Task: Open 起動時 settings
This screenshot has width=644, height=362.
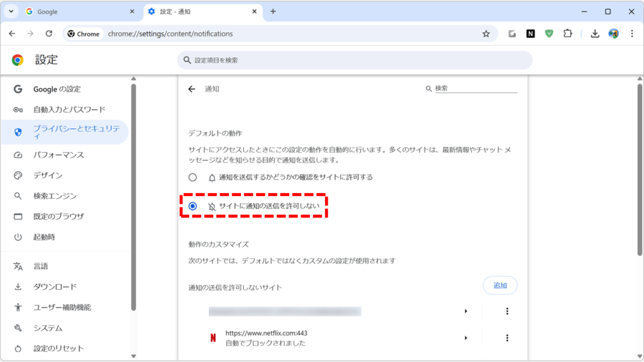Action: pyautogui.click(x=65, y=237)
